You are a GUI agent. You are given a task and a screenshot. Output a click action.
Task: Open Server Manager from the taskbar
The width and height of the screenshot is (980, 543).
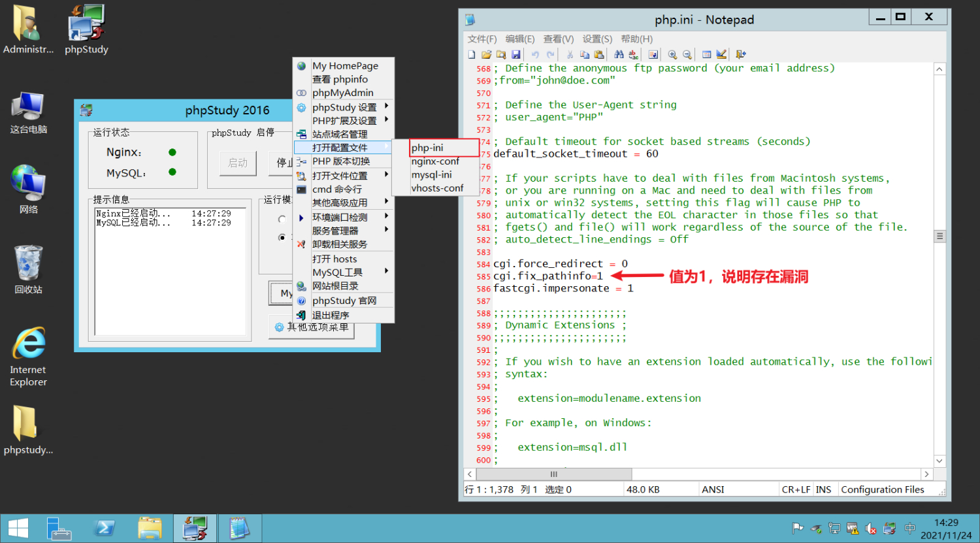(x=59, y=528)
